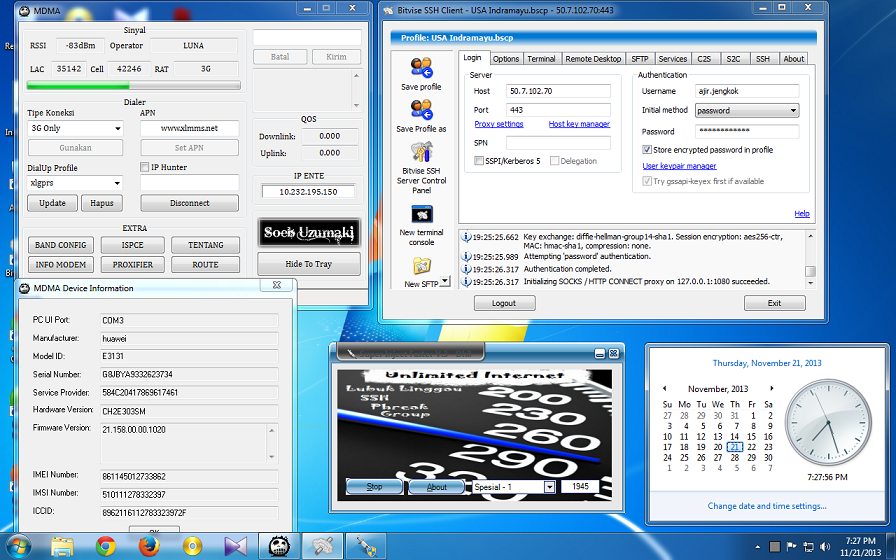Click the green signal strength progress bar
The width and height of the screenshot is (896, 560).
coord(134,86)
